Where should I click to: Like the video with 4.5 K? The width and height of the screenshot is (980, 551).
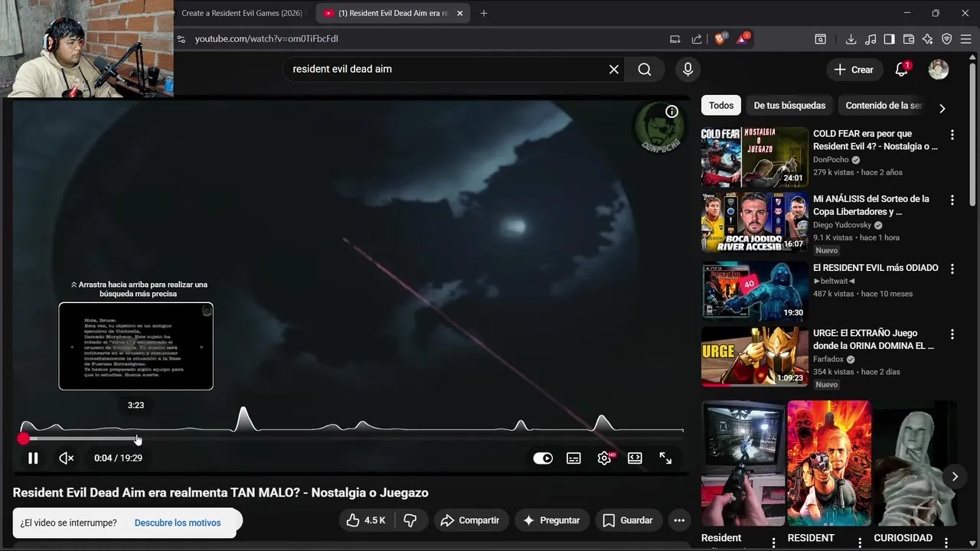click(x=366, y=520)
